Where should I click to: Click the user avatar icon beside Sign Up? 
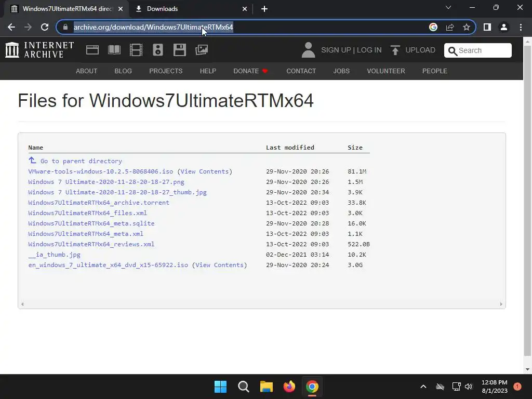click(309, 50)
